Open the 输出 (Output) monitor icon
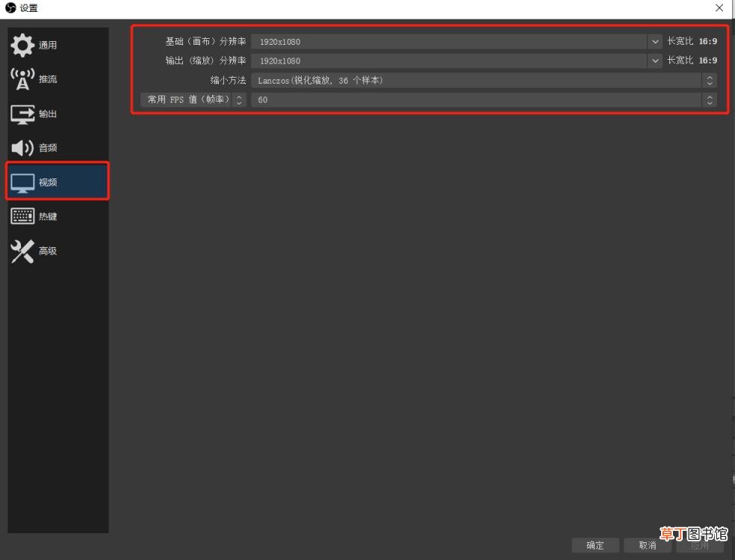This screenshot has width=735, height=560. pyautogui.click(x=22, y=114)
